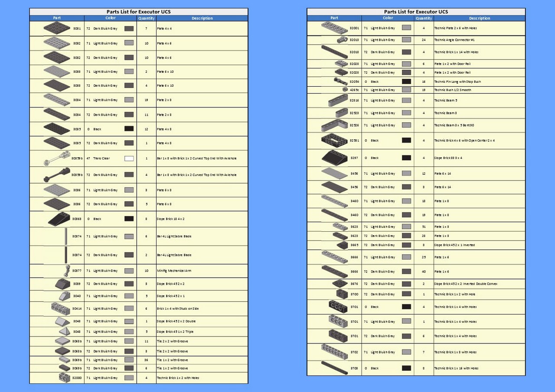The width and height of the screenshot is (555, 392).
Task: Select the 32526 bent Technic Beam image
Action: pos(334,126)
